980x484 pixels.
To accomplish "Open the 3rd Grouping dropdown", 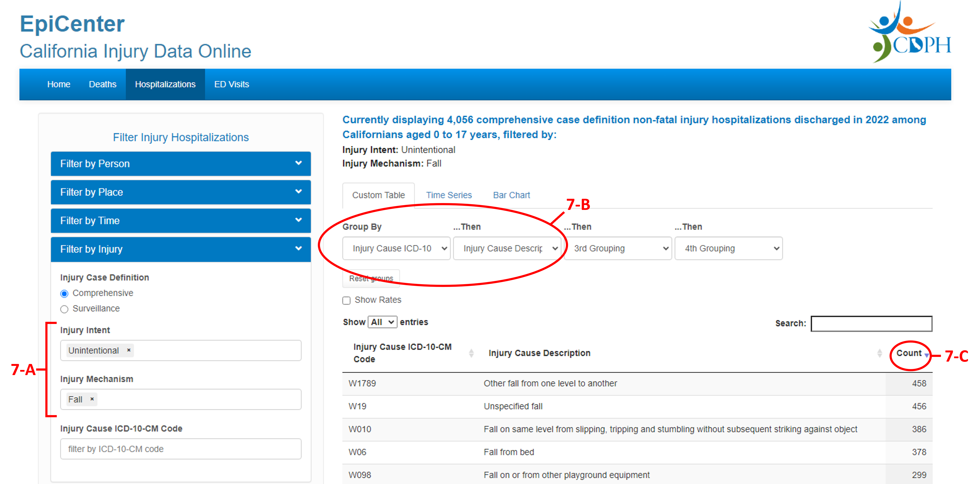I will (618, 248).
